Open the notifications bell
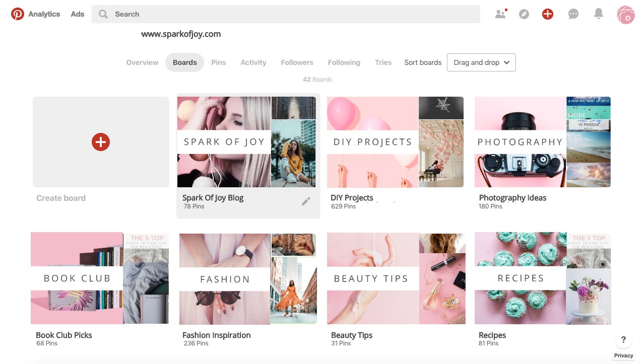This screenshot has width=644, height=364. [x=598, y=14]
